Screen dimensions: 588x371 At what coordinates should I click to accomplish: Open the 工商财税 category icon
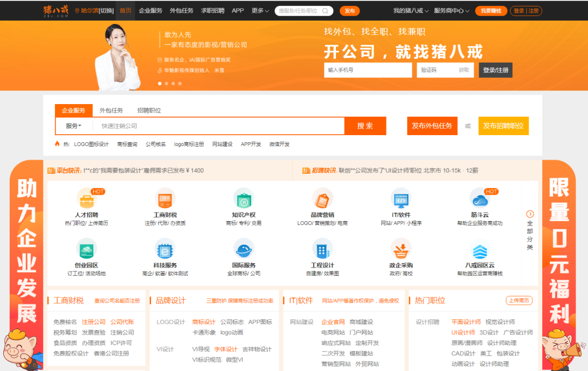tap(165, 198)
